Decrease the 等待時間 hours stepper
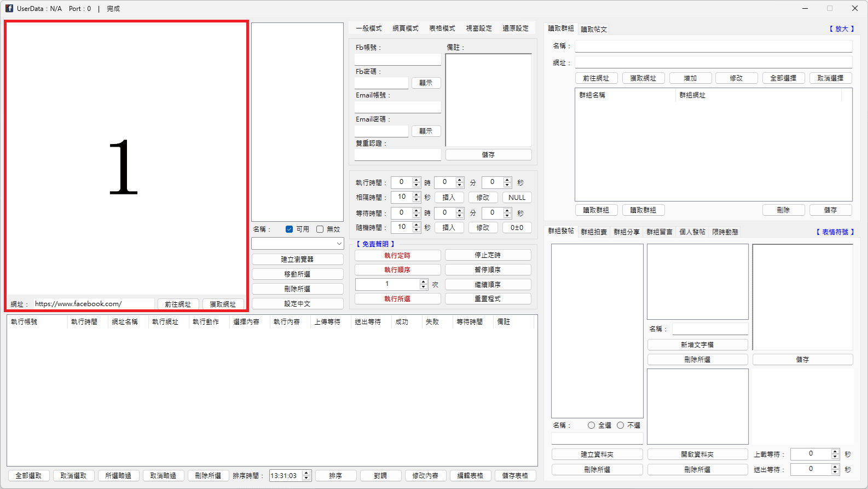 point(416,215)
